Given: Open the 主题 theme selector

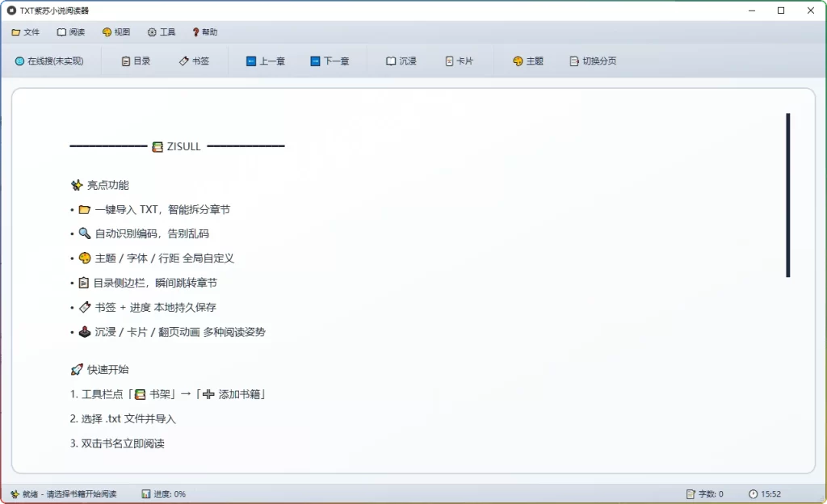Looking at the screenshot, I should [527, 60].
